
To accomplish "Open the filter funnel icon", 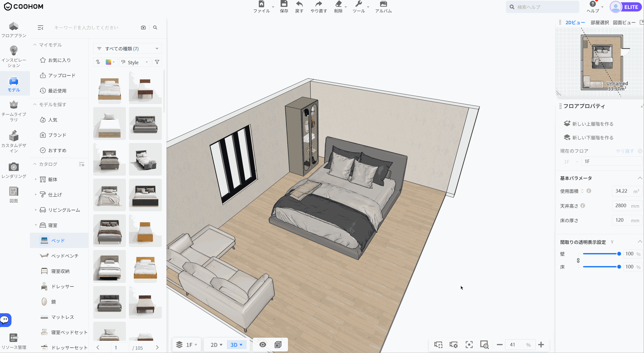I will pos(157,62).
